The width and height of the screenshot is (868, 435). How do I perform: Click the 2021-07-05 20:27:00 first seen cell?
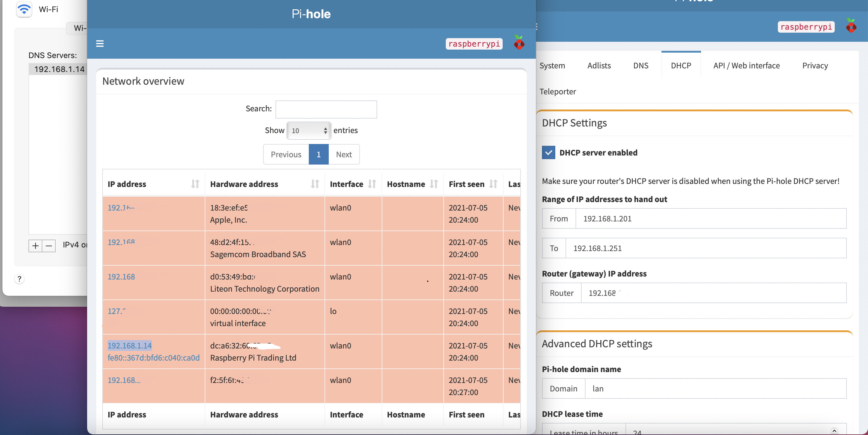point(473,386)
